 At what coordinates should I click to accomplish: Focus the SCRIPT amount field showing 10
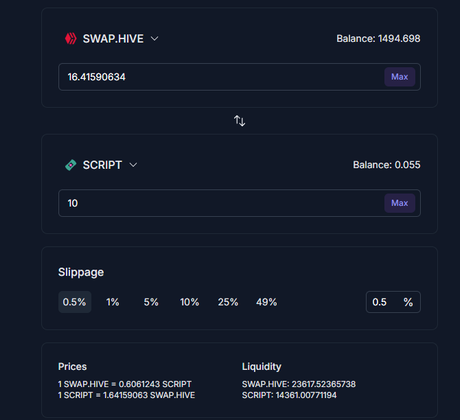(239, 203)
